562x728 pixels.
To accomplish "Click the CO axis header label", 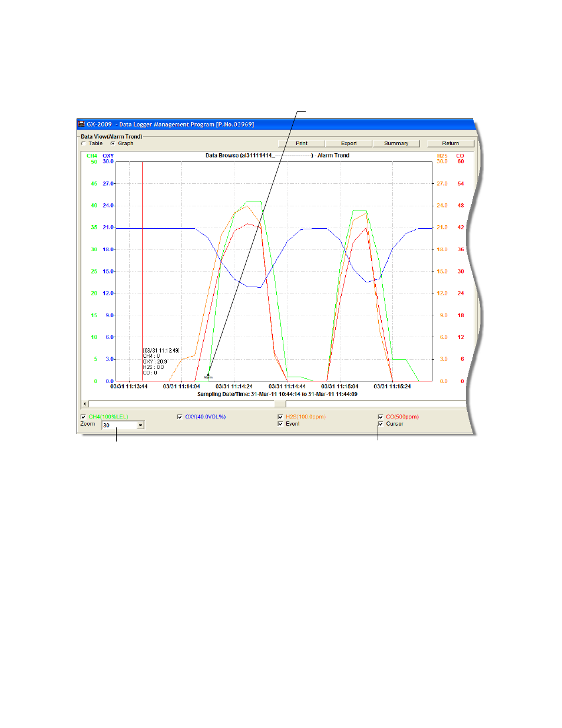I will 460,156.
